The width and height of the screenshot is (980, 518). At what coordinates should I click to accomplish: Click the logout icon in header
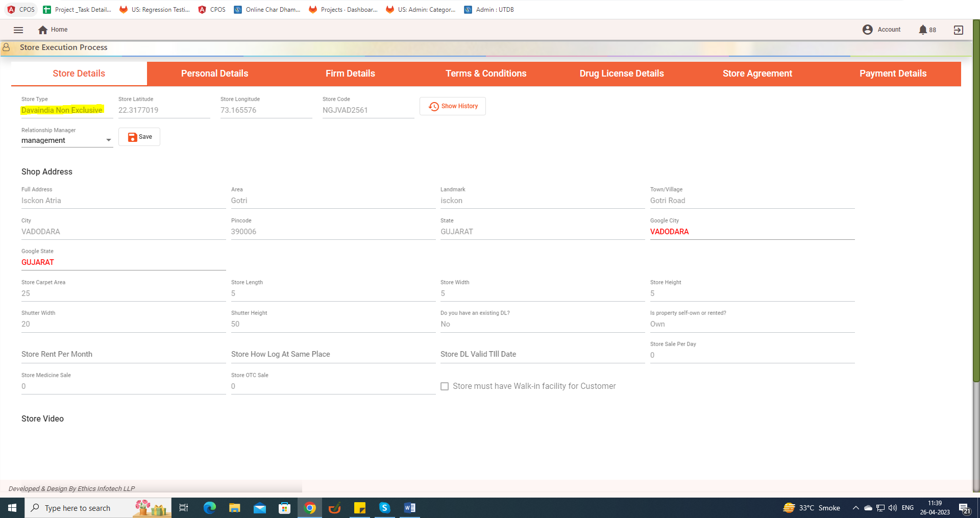click(958, 30)
